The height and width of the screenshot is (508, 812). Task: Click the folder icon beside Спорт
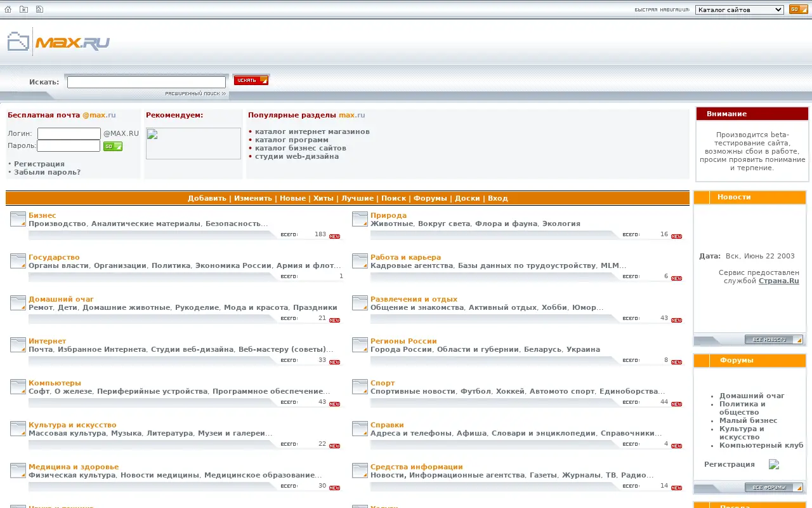pyautogui.click(x=360, y=387)
